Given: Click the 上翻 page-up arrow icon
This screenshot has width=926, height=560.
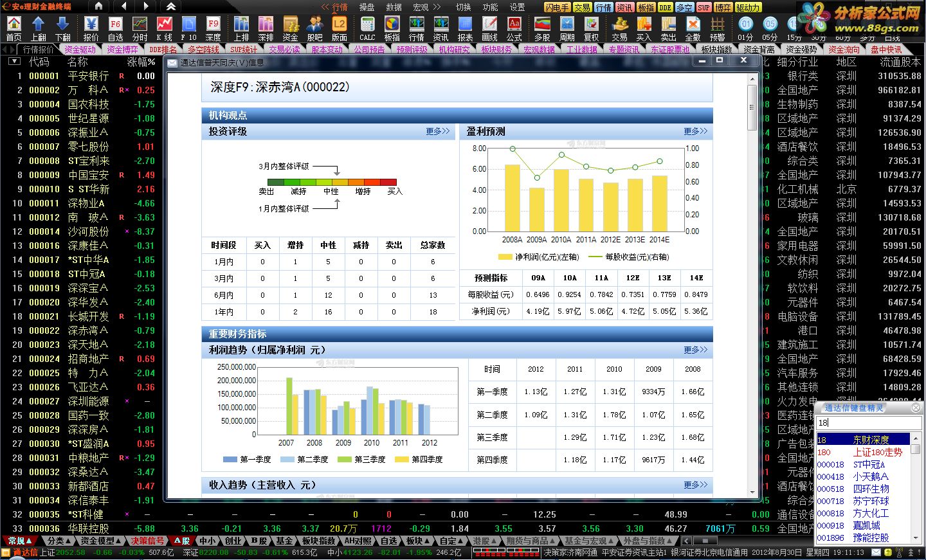Looking at the screenshot, I should point(39,28).
